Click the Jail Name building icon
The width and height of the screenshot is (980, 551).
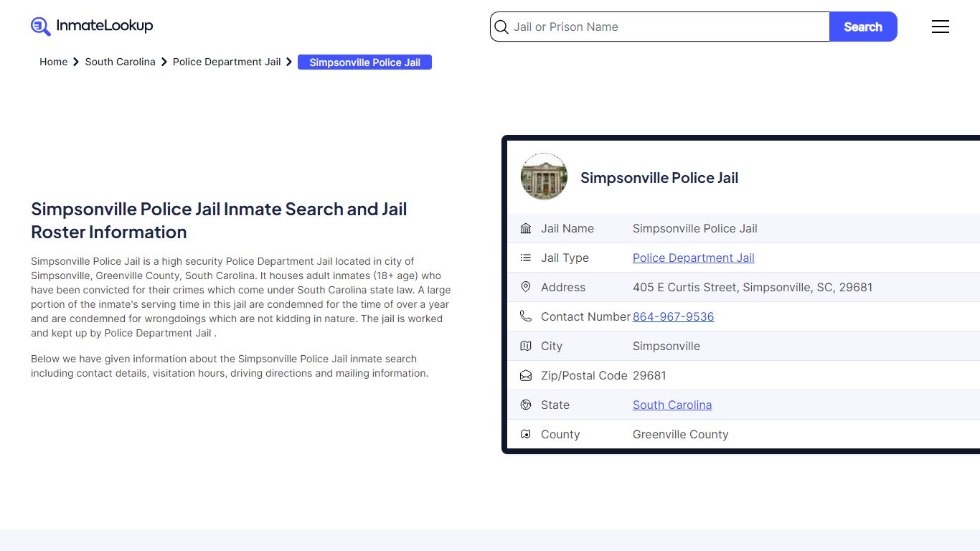(x=526, y=229)
